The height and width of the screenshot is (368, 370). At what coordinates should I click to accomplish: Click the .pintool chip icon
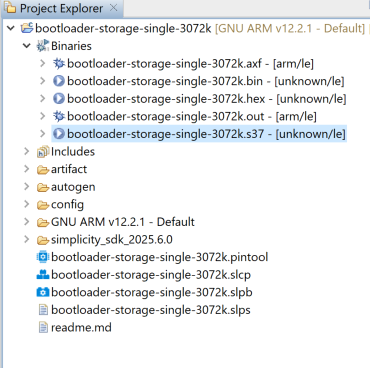(43, 257)
